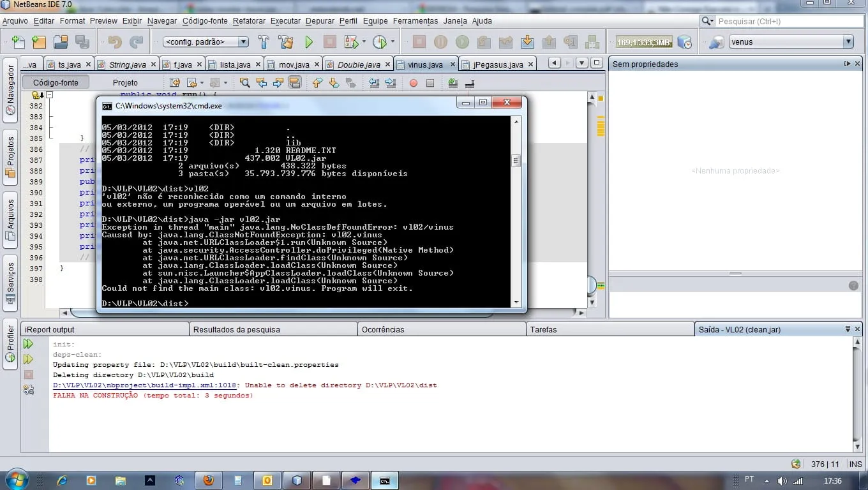Click the Start Macro Recording red icon
Image resolution: width=868 pixels, height=490 pixels.
[x=414, y=83]
